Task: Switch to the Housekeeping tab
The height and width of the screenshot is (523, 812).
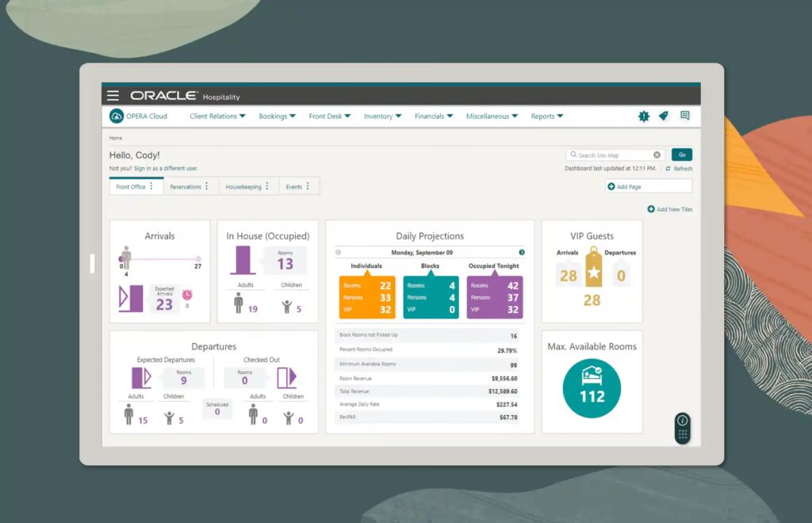Action: (243, 187)
